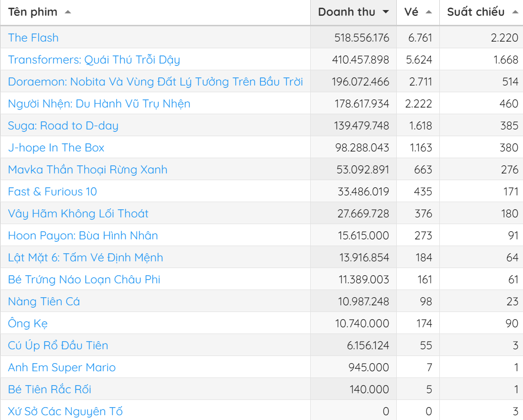Click the Suga: Road to D-day link
Viewport: 523px width, 420px height.
pos(63,126)
